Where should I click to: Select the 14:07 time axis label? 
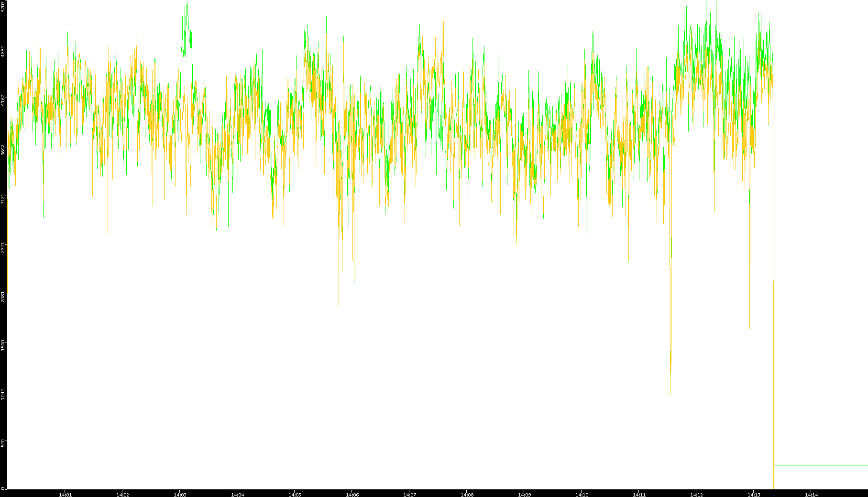409,494
